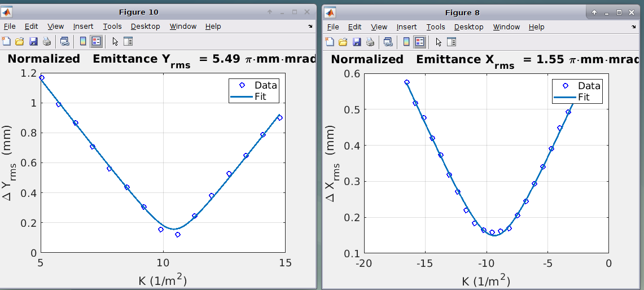This screenshot has height=290, width=644.
Task: Save Figure 10 using the floppy icon
Action: [x=33, y=41]
